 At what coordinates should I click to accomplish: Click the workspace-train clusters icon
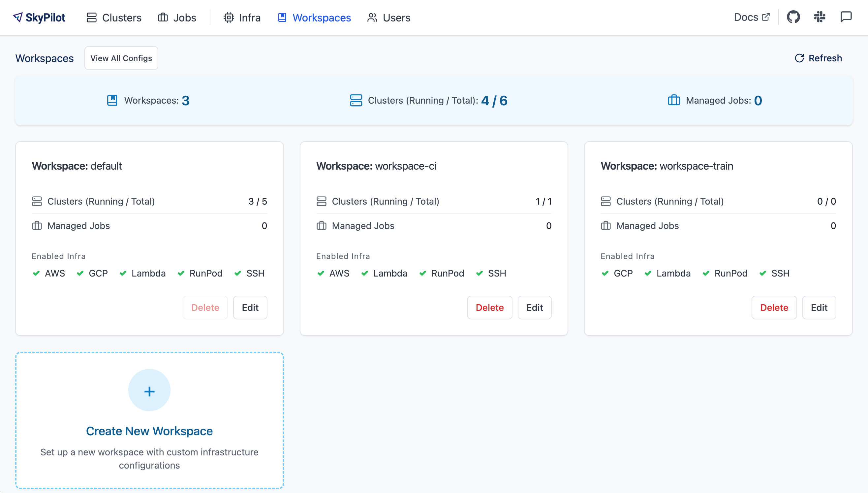tap(606, 202)
